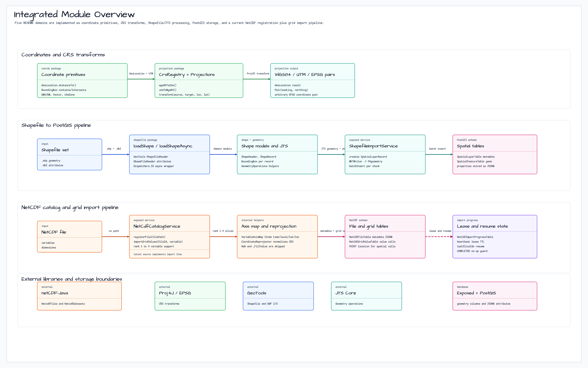Click the Pair(easting, northing) text
Viewport: 588px width, 368px height.
pos(291,90)
